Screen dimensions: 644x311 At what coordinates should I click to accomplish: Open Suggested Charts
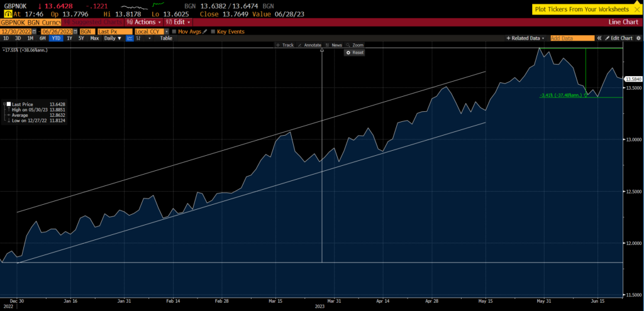point(93,22)
